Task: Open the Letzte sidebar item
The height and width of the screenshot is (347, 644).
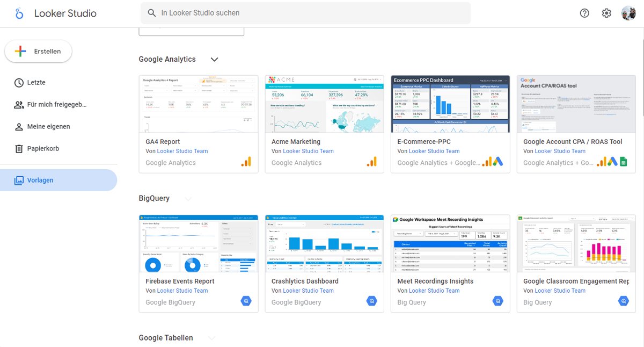Action: click(x=36, y=83)
